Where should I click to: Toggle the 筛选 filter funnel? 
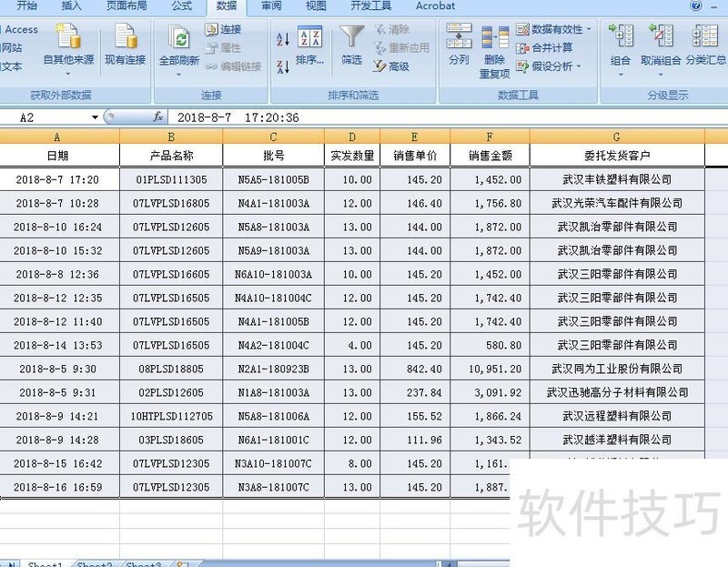(351, 46)
